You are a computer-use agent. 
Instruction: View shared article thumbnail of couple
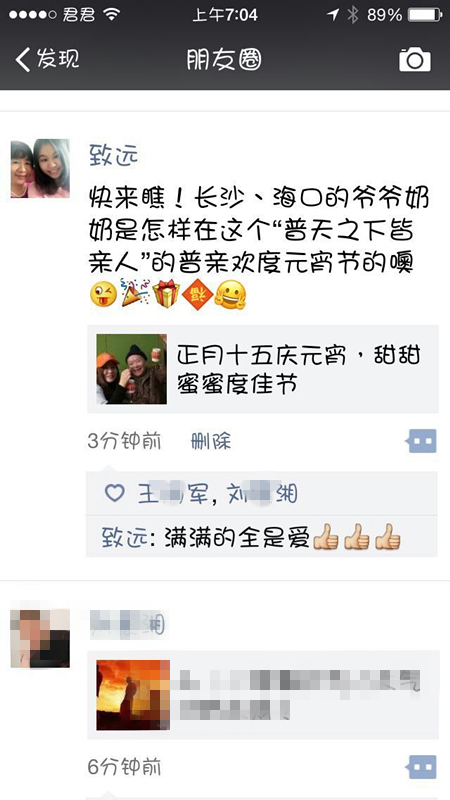click(132, 369)
